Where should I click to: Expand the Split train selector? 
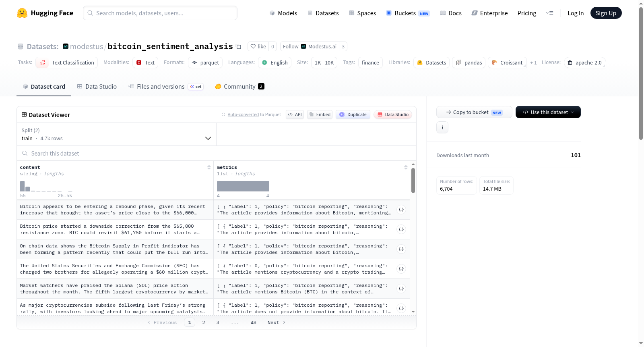pos(116,134)
